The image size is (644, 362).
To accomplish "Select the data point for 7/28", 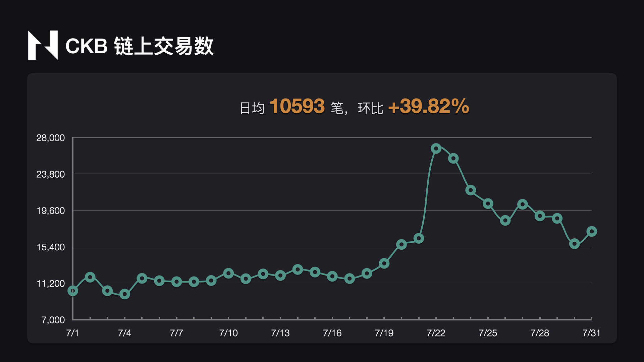I will tap(540, 216).
